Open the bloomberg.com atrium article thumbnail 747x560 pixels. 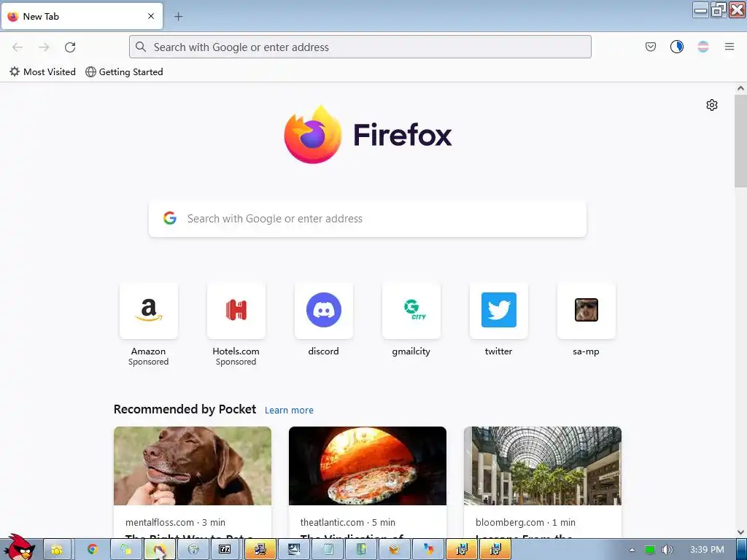tap(543, 466)
